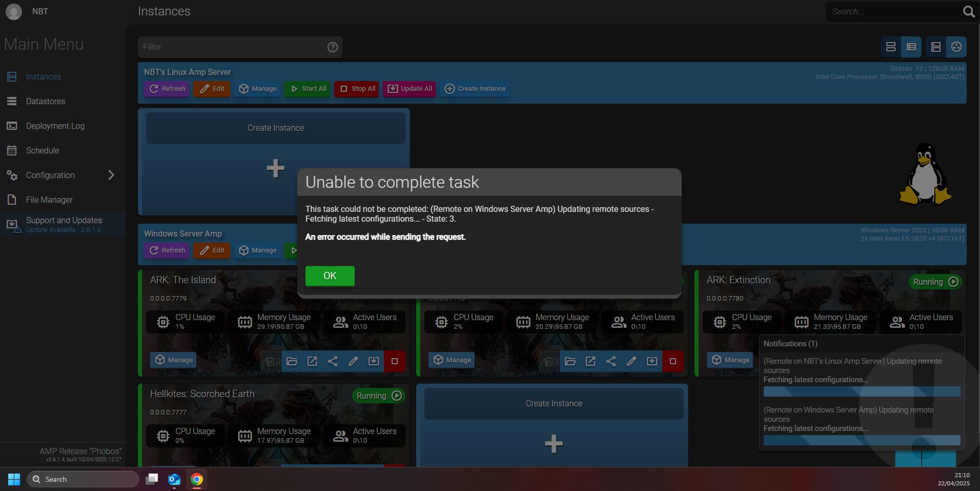
Task: Expand the Configuration submenu chevron
Action: coord(111,175)
